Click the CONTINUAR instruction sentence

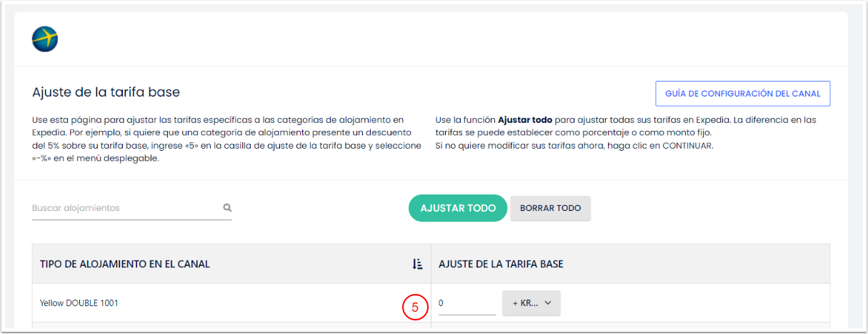click(x=574, y=146)
